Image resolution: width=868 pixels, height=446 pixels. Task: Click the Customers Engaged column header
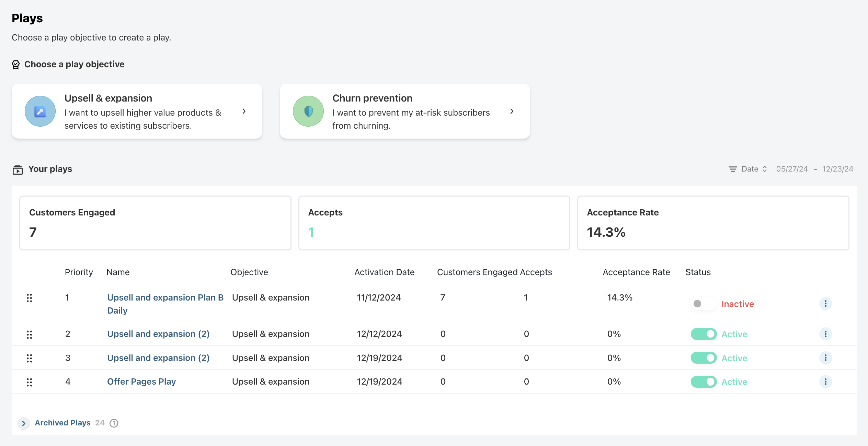click(477, 272)
